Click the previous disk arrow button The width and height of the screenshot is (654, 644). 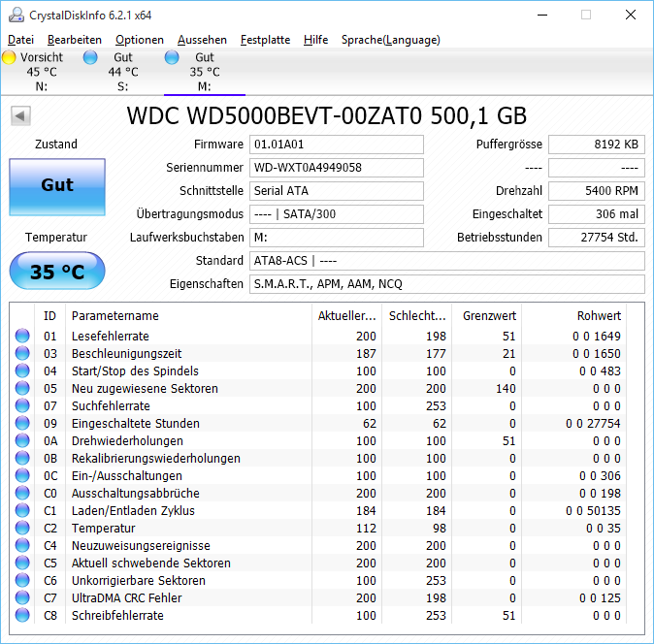[20, 115]
